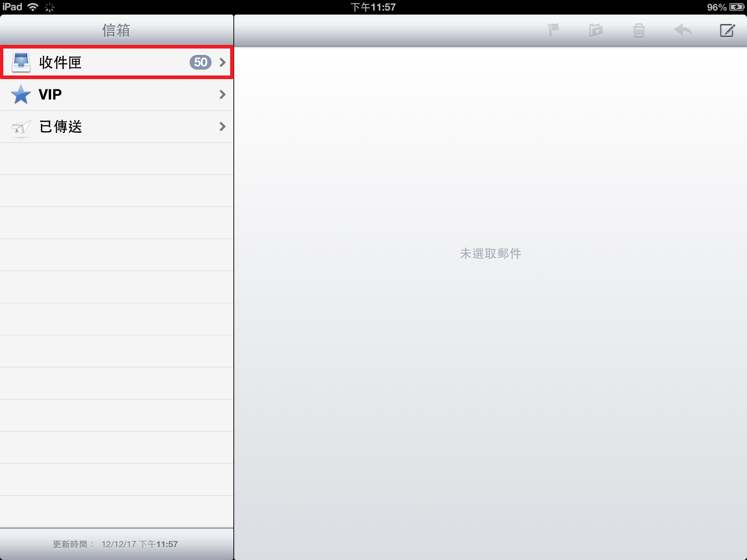Tap the 信箱 title header
747x560 pixels.
click(116, 30)
